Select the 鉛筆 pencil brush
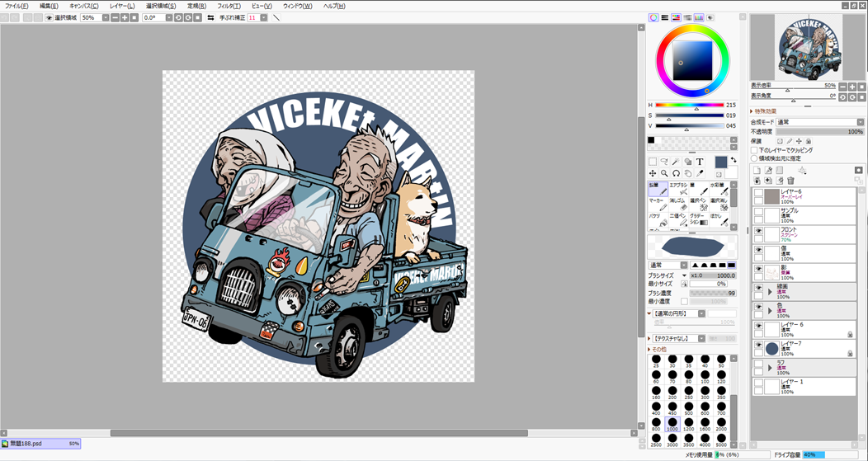This screenshot has width=868, height=461. point(658,190)
